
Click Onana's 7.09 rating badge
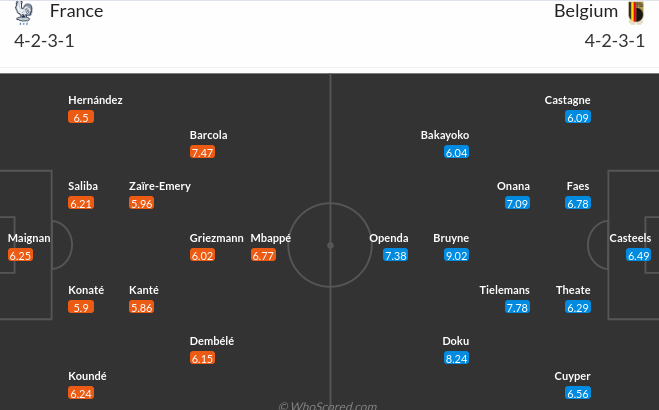(x=518, y=204)
